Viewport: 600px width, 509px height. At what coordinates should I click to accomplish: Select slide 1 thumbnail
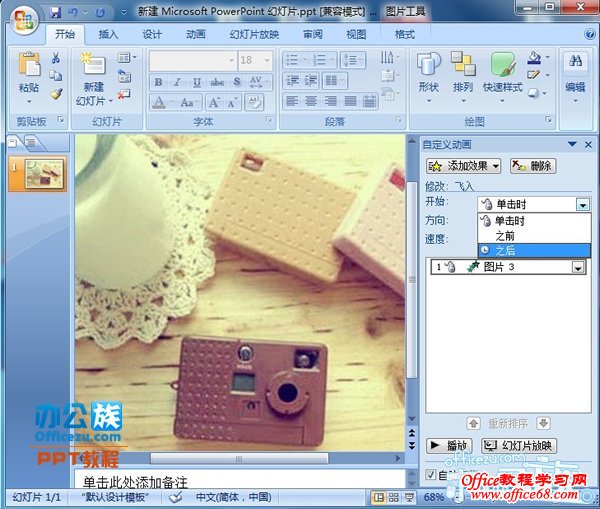click(44, 174)
